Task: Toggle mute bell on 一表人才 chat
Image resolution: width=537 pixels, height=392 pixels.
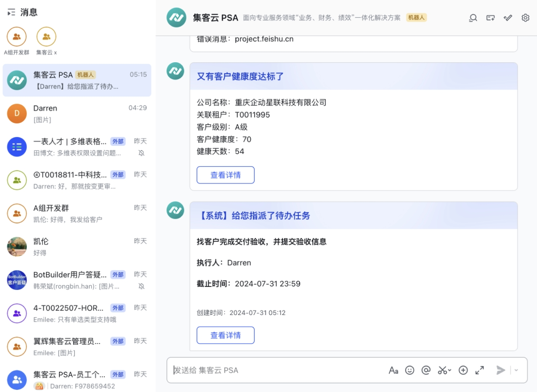Action: point(142,153)
